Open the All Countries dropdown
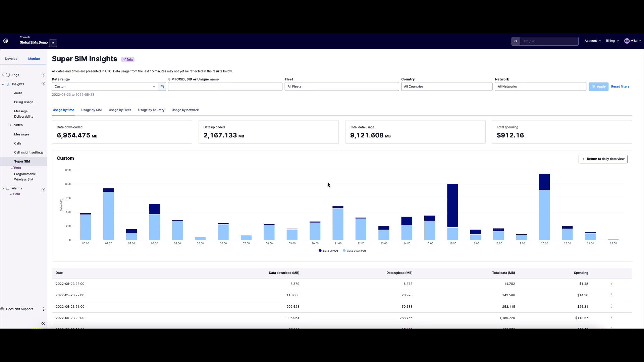The width and height of the screenshot is (644, 362). (x=447, y=86)
